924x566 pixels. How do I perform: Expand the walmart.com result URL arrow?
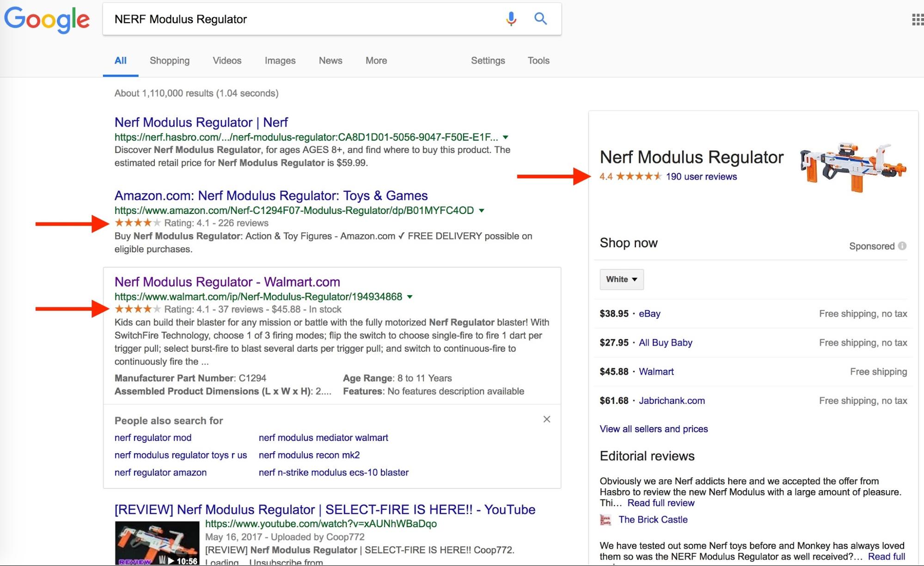(410, 297)
